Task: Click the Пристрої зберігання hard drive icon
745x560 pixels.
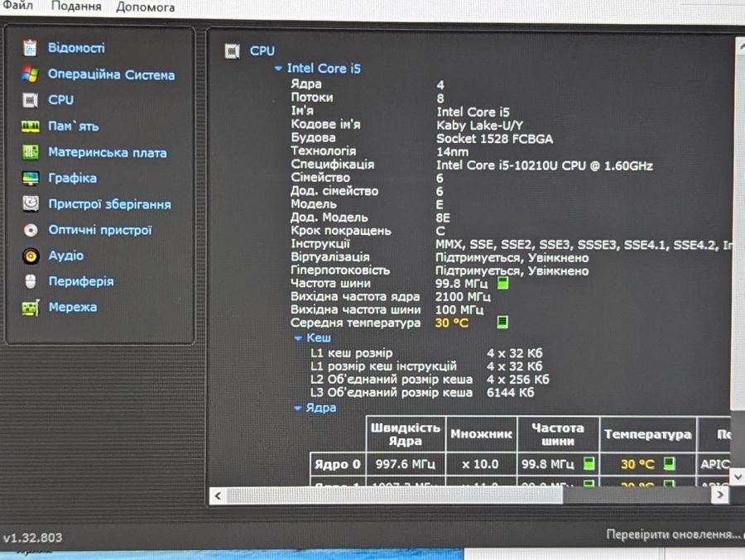Action: [x=31, y=203]
